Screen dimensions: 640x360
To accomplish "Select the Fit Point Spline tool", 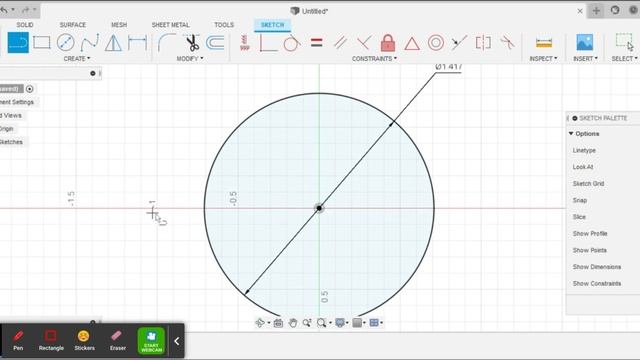I will pos(89,42).
